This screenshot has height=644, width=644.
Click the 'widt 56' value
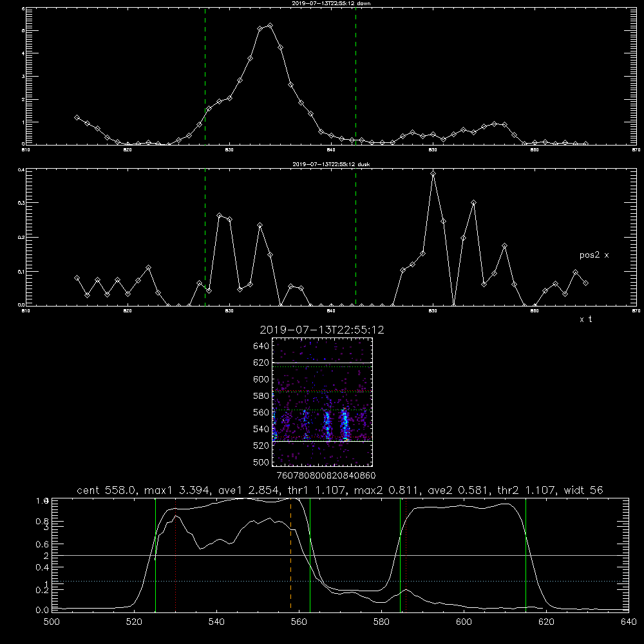(x=583, y=490)
